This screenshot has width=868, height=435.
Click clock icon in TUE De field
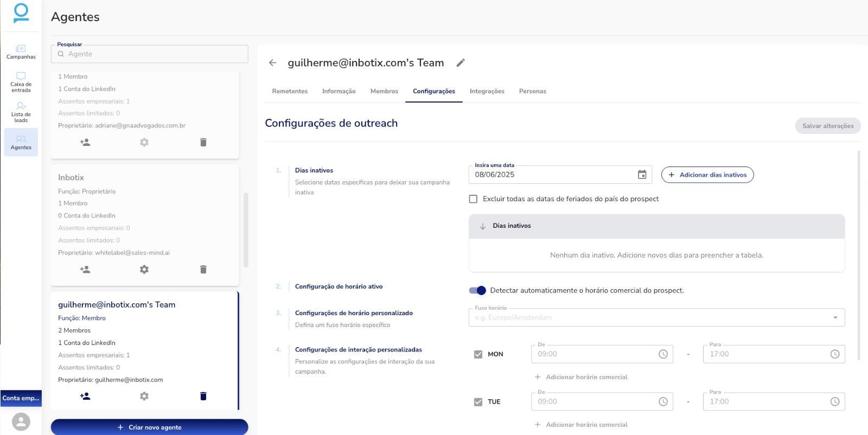tap(663, 402)
